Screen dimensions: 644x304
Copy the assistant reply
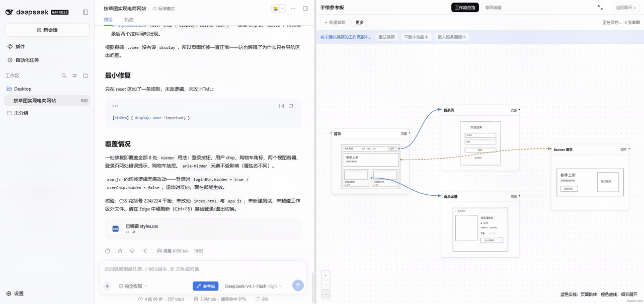(108, 251)
